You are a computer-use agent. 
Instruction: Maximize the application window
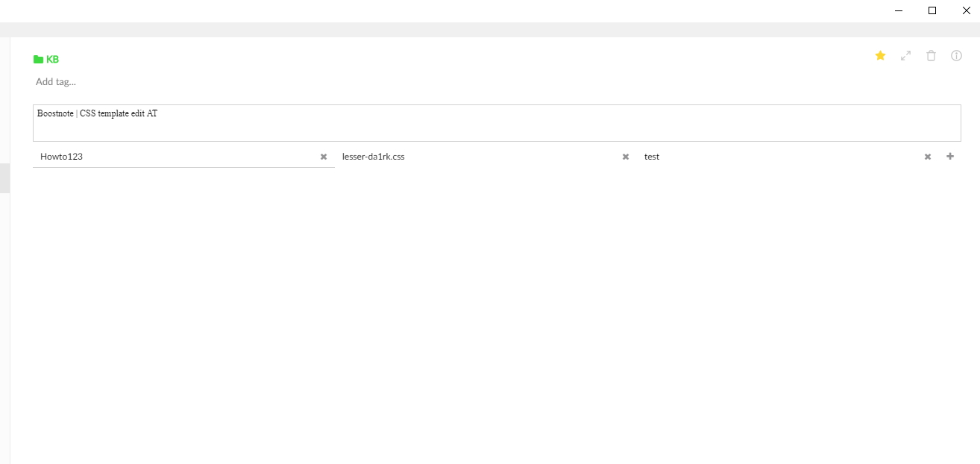coord(932,10)
